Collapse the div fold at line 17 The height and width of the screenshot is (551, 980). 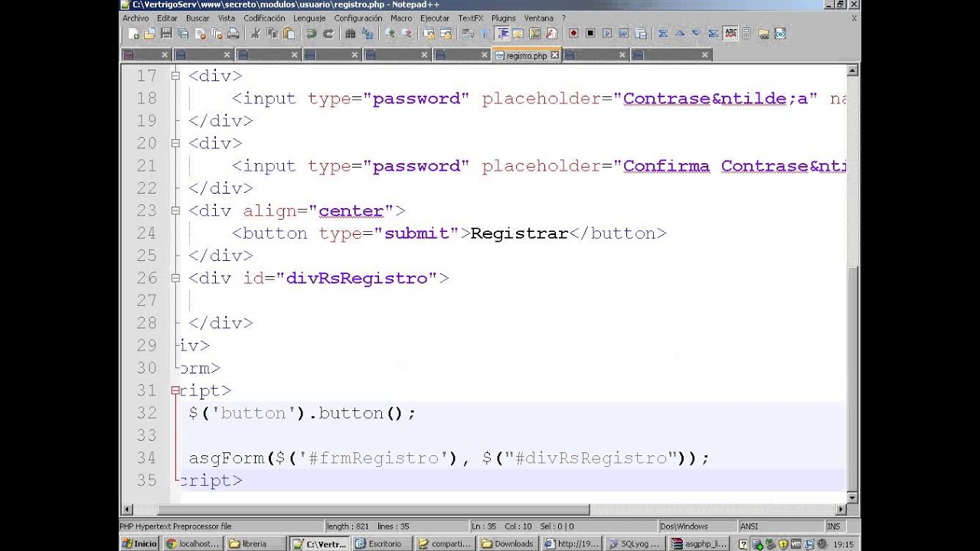tap(175, 76)
